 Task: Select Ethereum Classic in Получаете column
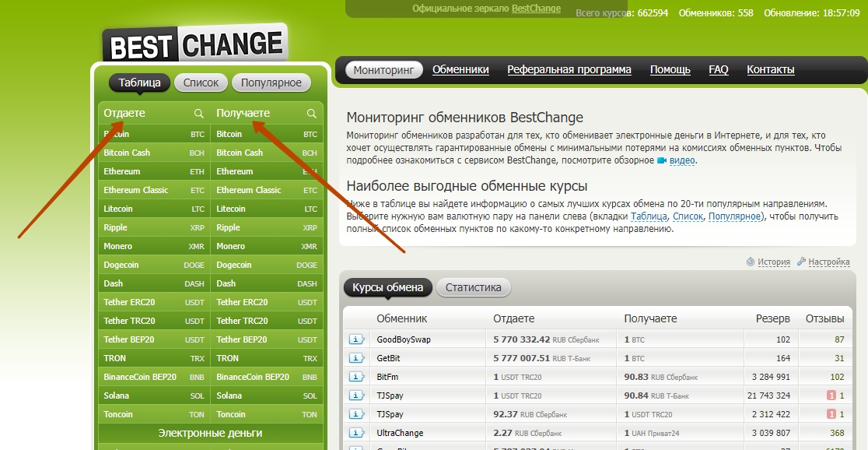(267, 190)
